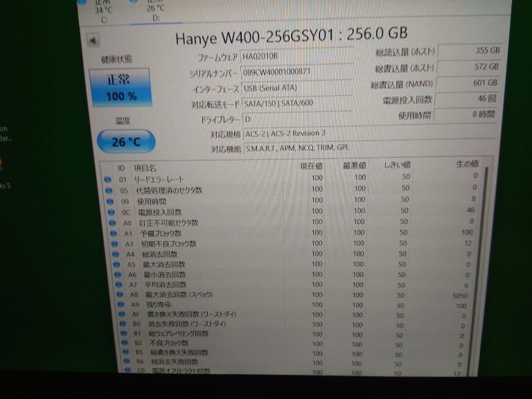Click the blue status dot for ID A4

click(x=116, y=254)
